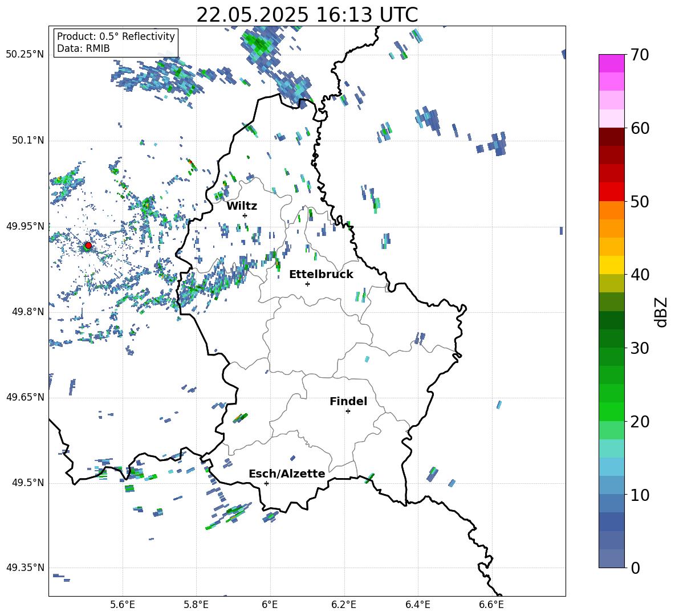Click the dBZ colorbar label
The image size is (675, 616).
coord(662,312)
